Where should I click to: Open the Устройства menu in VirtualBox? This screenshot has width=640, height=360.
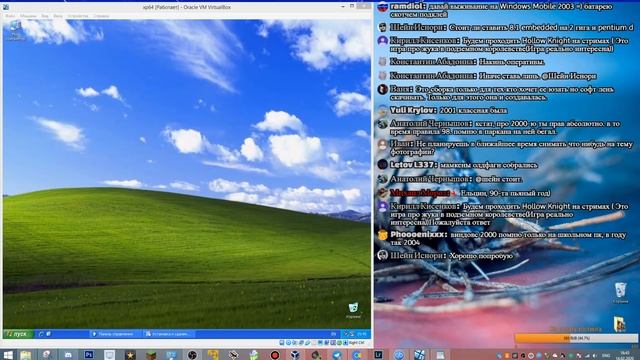(78, 16)
